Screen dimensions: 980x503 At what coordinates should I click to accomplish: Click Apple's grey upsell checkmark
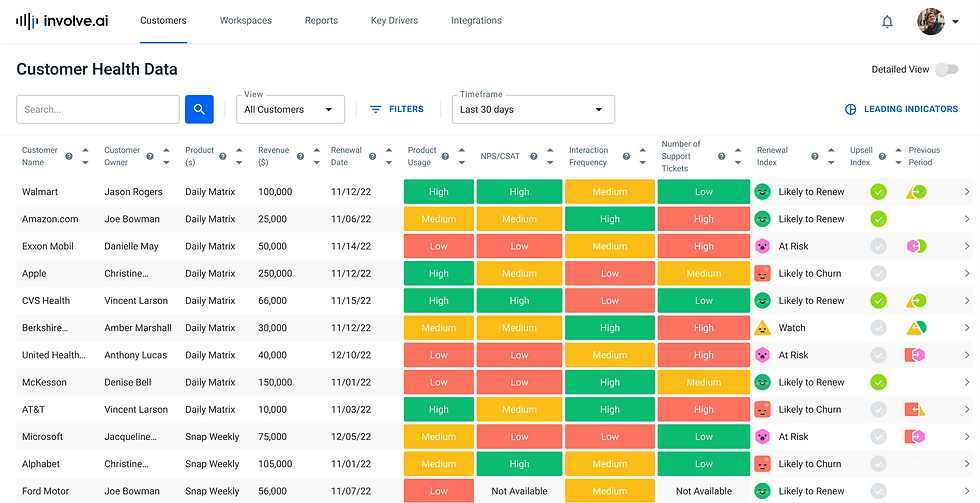879,274
